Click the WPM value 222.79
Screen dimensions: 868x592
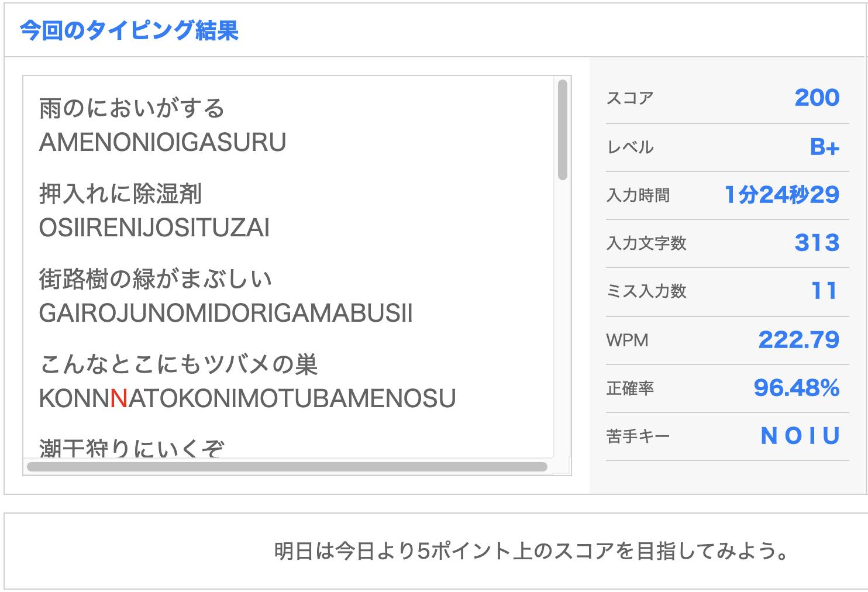point(798,340)
